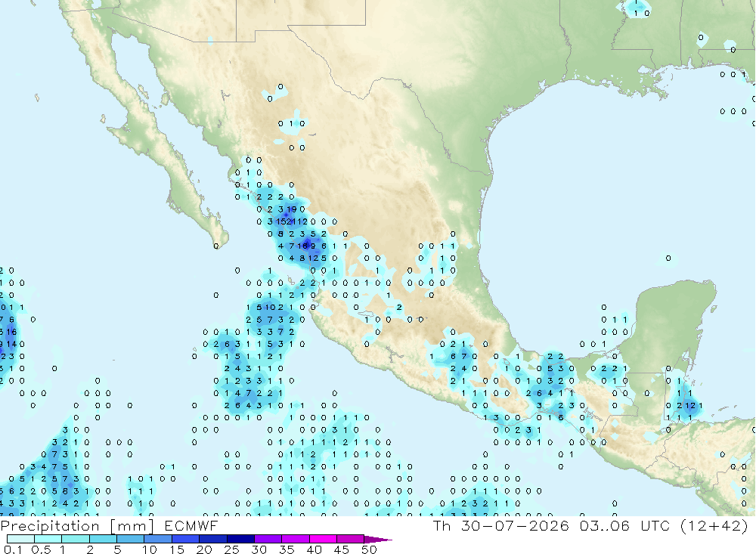This screenshot has width=756, height=554.
Task: Click the 'UTC' label in the caption
Action: [x=655, y=525]
